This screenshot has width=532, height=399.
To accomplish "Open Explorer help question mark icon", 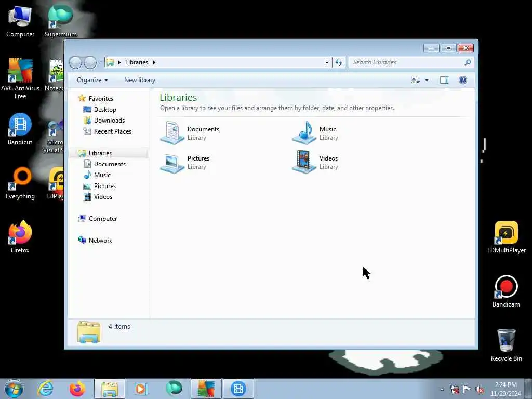I will [463, 80].
